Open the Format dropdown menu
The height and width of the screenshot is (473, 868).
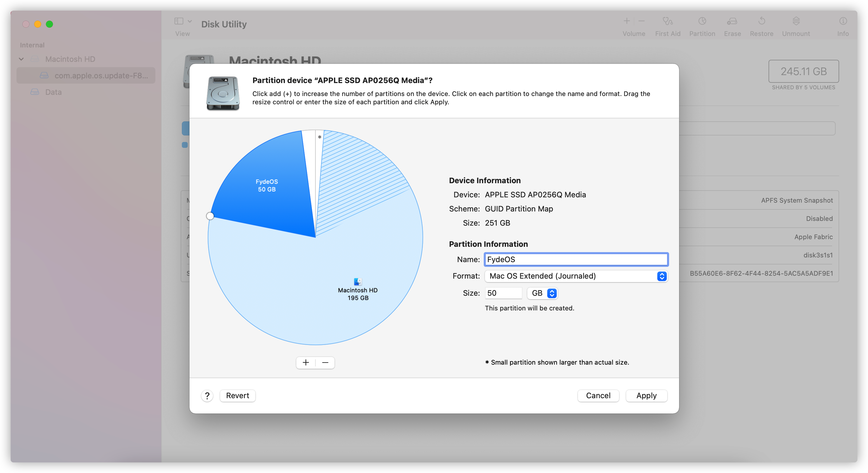576,276
